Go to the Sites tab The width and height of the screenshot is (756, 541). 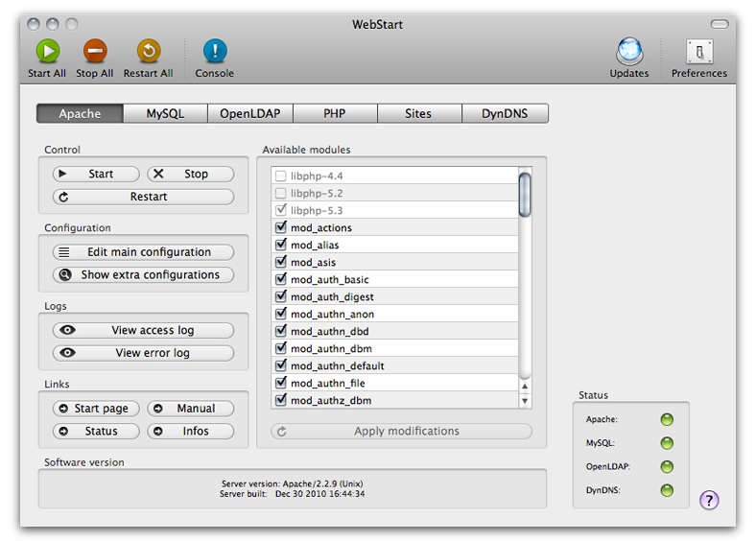pos(418,113)
